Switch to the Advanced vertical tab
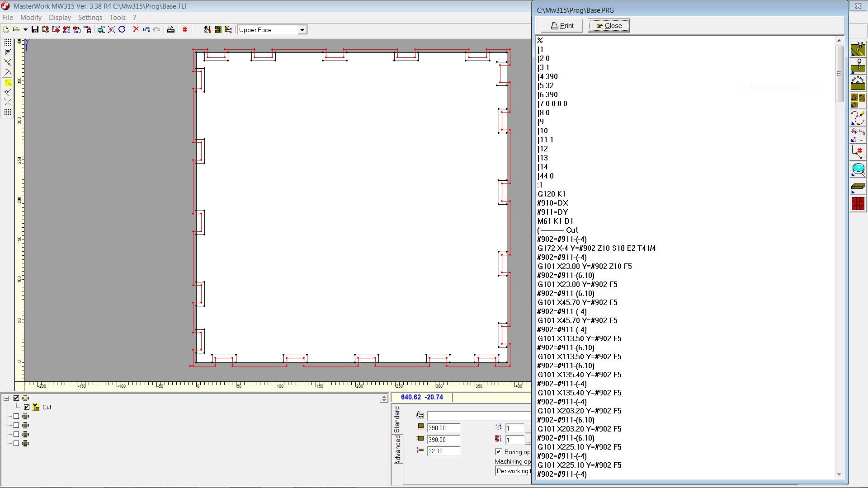The height and width of the screenshot is (488, 868). click(397, 449)
